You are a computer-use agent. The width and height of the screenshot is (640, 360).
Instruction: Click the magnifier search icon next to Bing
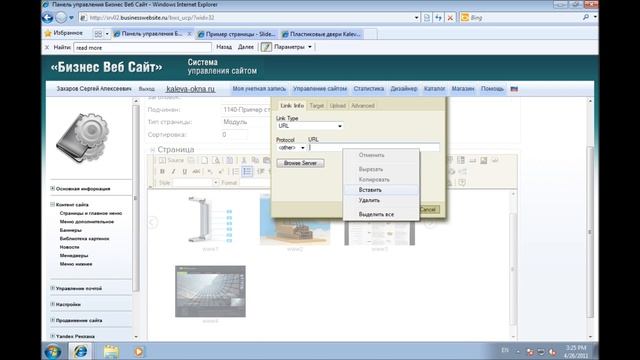click(586, 17)
